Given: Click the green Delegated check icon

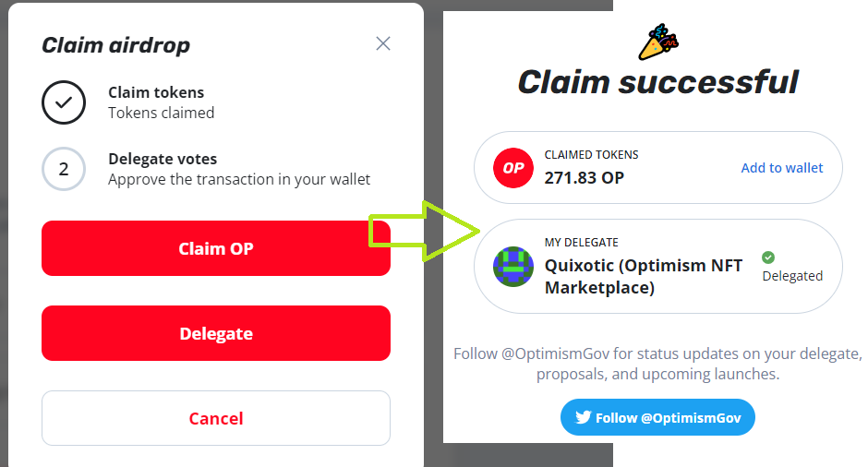Looking at the screenshot, I should [768, 257].
